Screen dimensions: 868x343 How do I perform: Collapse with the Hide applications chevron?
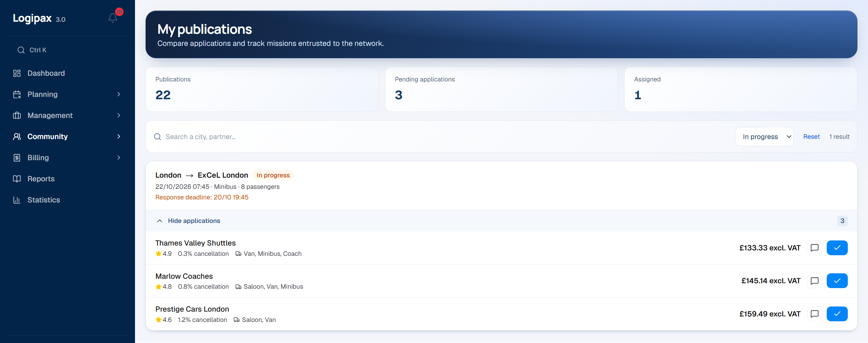[x=160, y=221]
